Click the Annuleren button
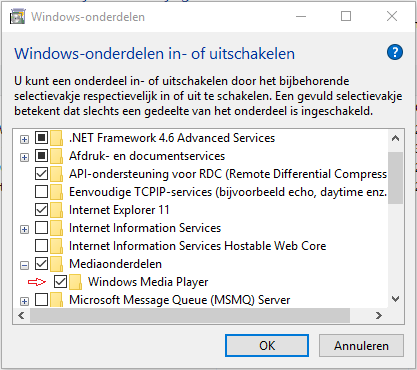The image size is (417, 370). pos(361,346)
